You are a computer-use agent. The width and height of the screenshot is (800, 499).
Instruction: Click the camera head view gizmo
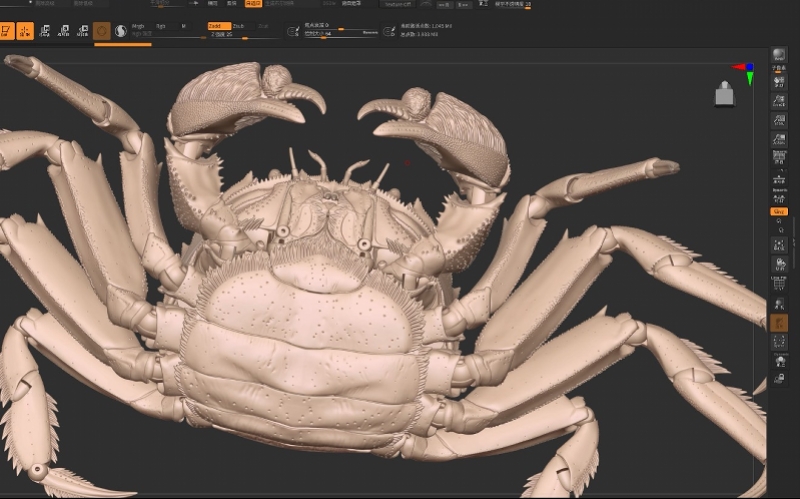click(x=725, y=94)
